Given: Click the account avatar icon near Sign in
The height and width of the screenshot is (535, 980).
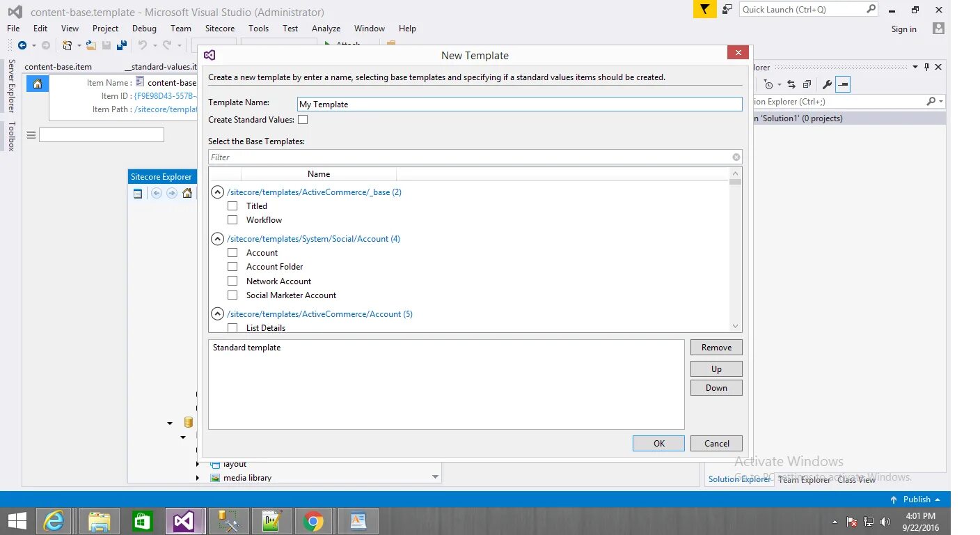Looking at the screenshot, I should tap(939, 28).
